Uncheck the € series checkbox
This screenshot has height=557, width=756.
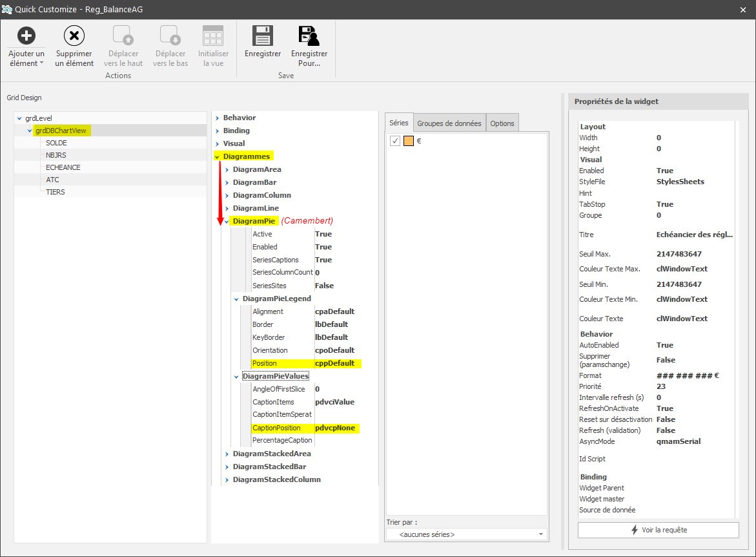(x=395, y=141)
